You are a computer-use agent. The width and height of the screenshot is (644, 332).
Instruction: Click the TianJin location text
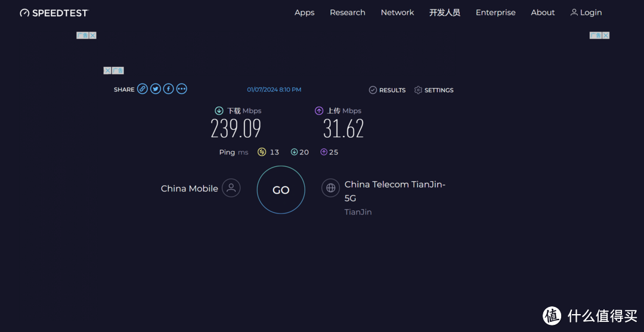pyautogui.click(x=358, y=212)
